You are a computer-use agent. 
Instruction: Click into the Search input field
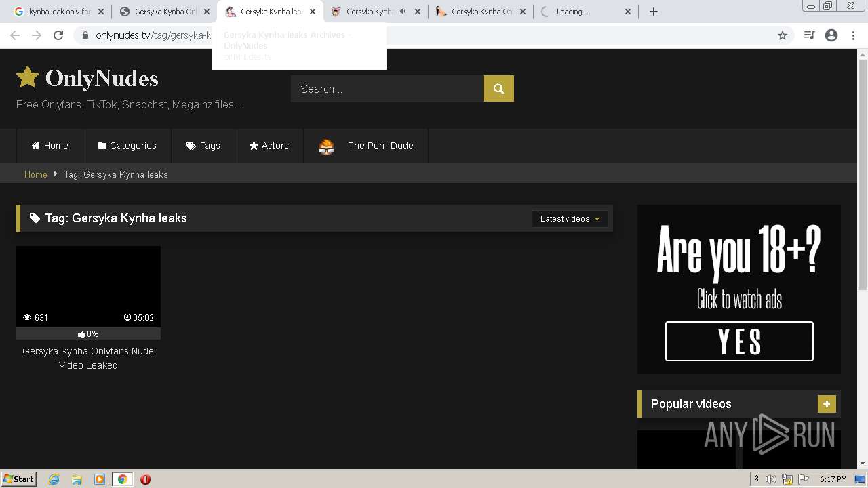click(387, 89)
